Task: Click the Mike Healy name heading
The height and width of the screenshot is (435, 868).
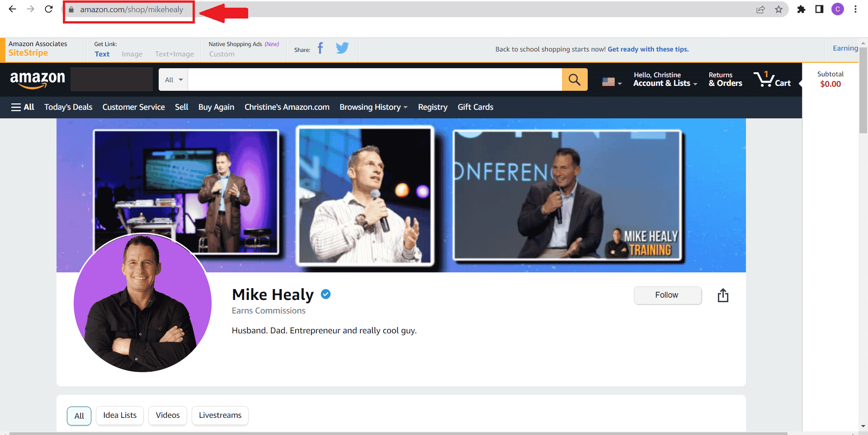Action: pos(273,295)
